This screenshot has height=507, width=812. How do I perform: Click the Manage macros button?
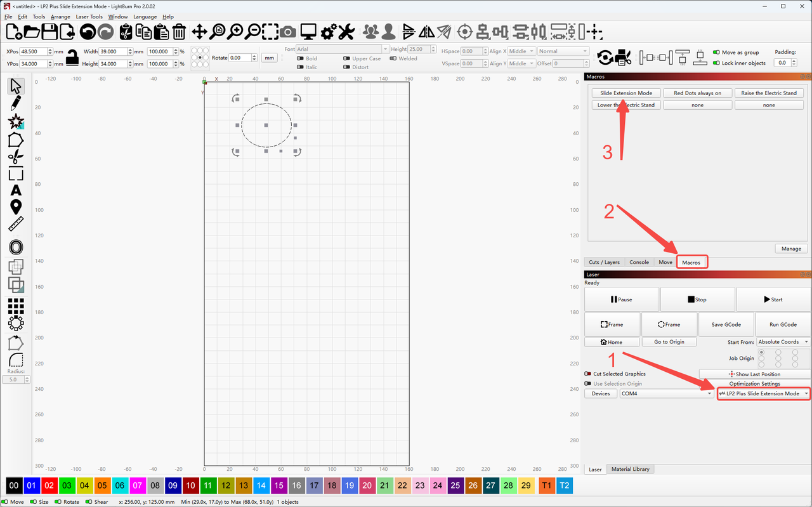click(791, 249)
